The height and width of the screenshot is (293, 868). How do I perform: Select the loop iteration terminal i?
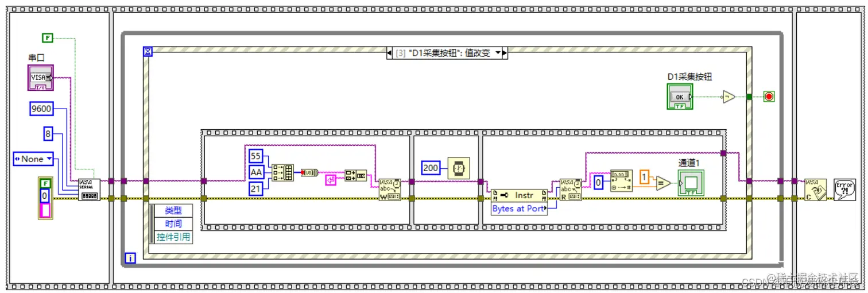tap(130, 259)
